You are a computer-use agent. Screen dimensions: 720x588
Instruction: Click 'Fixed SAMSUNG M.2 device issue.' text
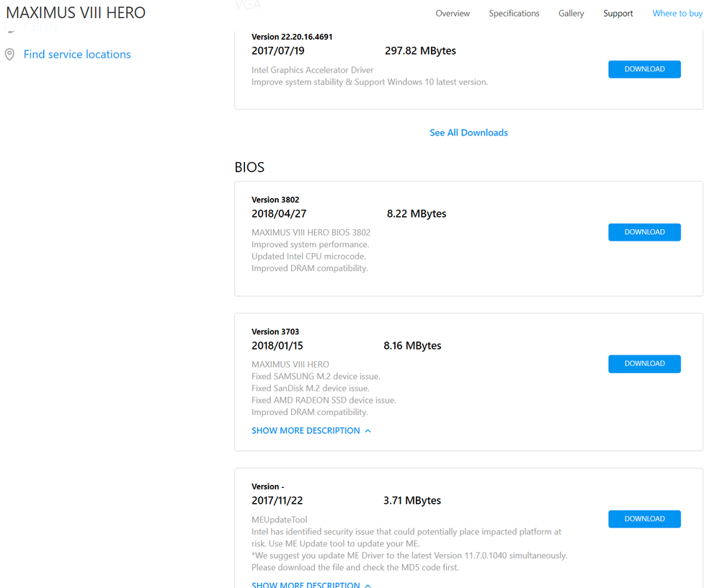coord(316,376)
